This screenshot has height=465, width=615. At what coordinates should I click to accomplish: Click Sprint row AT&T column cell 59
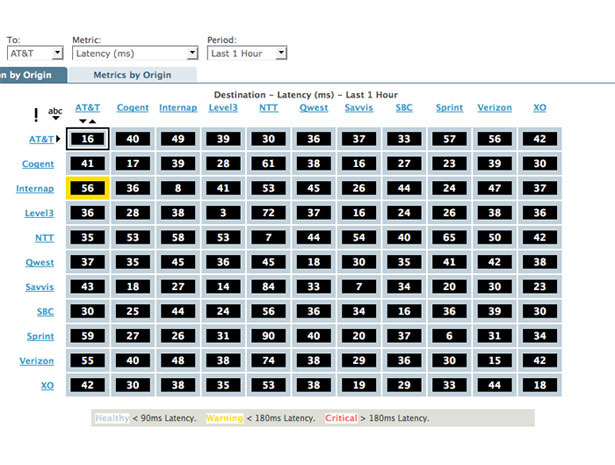(87, 336)
